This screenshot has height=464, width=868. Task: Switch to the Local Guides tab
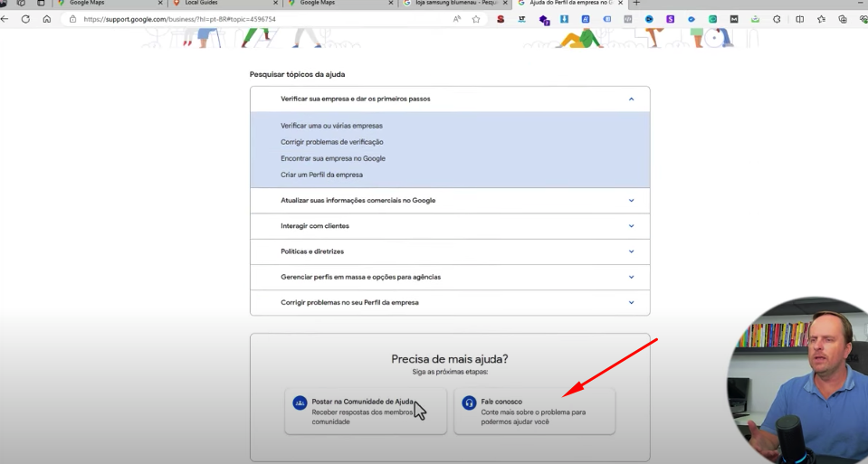(x=224, y=3)
